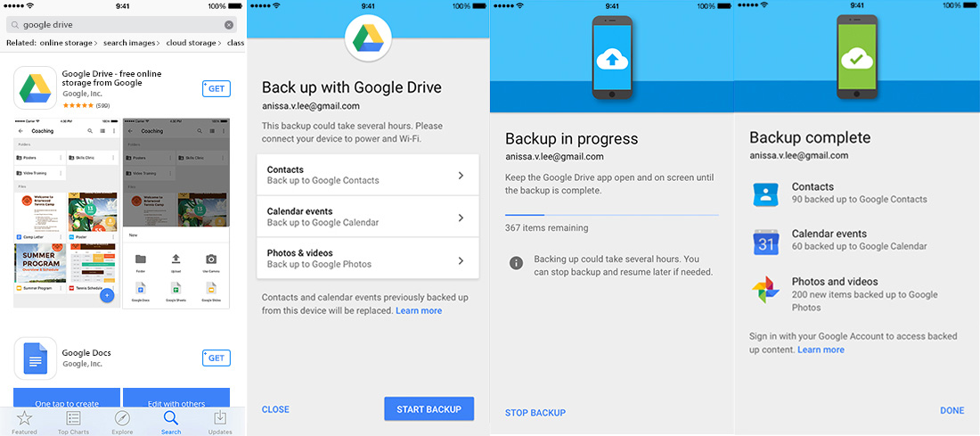The width and height of the screenshot is (980, 436).
Task: Expand the Calendar events backup option
Action: [367, 217]
